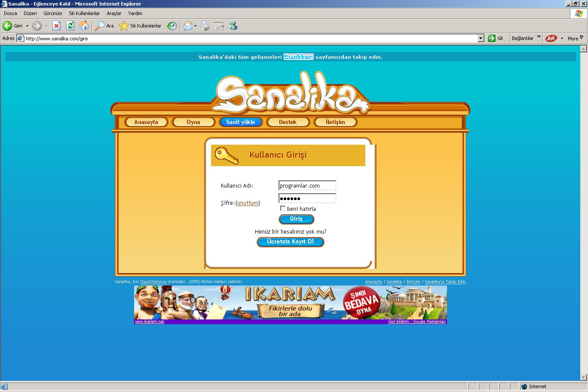Toggle the 'beni hatırla' checkbox
Viewport: 588px width, 392px height.
(x=283, y=208)
